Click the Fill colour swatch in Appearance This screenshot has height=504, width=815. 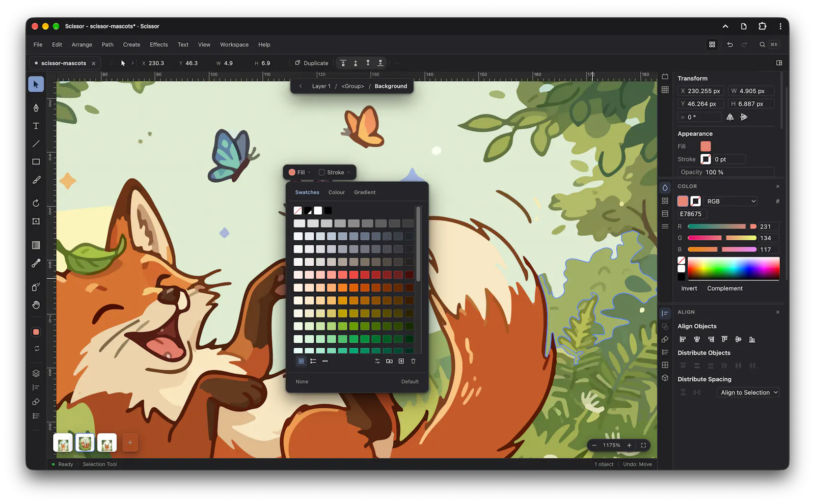705,147
